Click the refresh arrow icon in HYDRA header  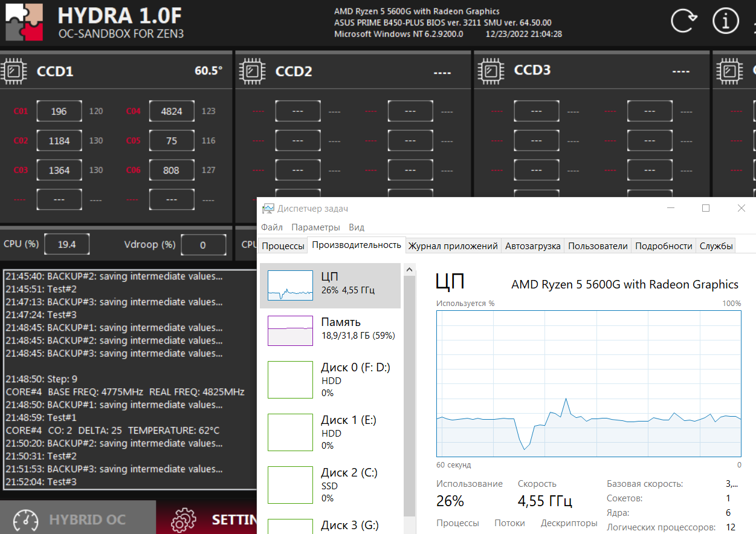coord(685,21)
